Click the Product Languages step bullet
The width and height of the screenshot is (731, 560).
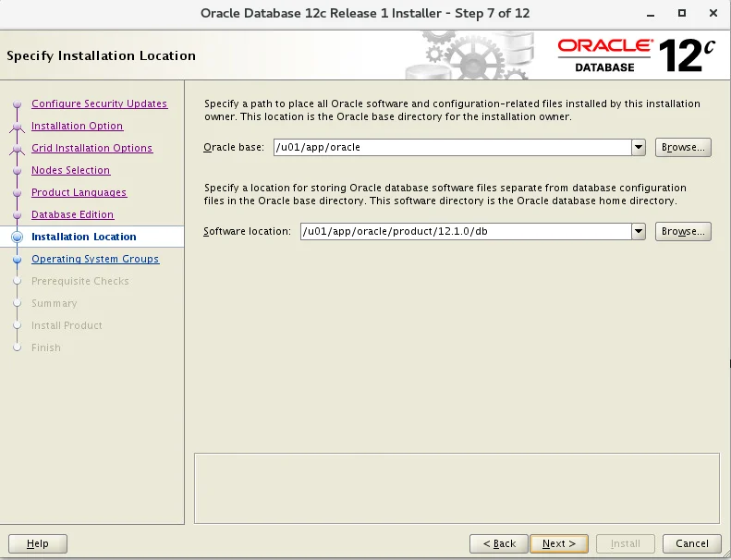[18, 193]
